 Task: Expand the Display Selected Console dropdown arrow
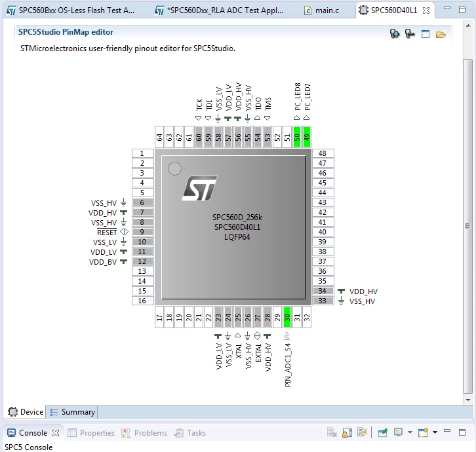point(410,432)
